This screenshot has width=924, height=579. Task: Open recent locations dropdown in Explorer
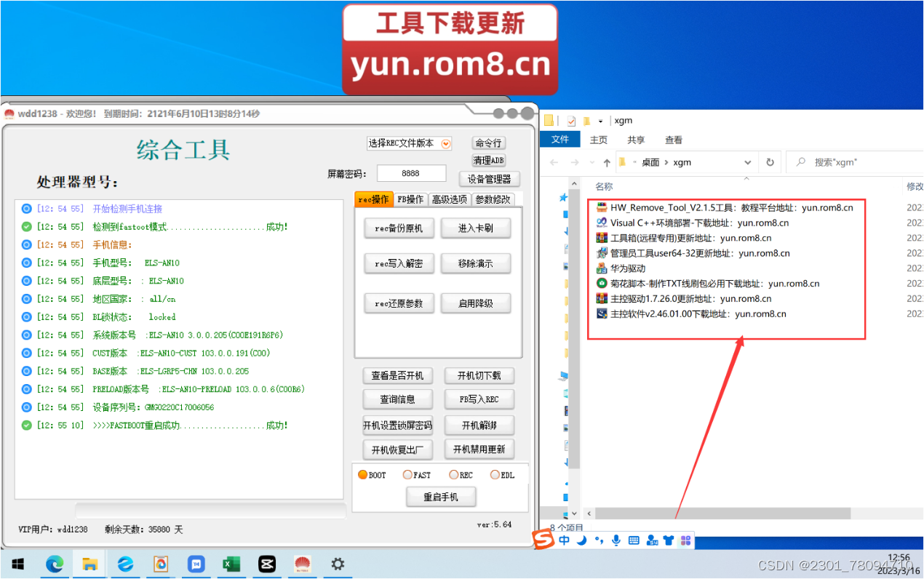pos(592,162)
